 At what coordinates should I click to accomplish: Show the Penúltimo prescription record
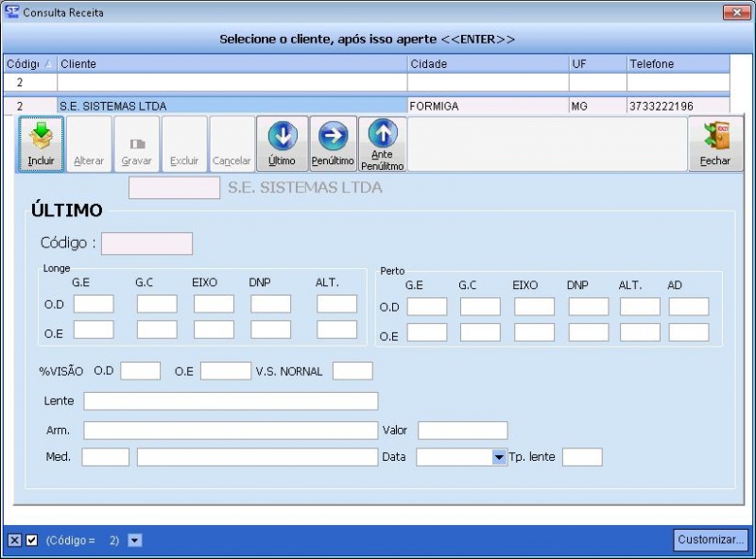(x=333, y=144)
